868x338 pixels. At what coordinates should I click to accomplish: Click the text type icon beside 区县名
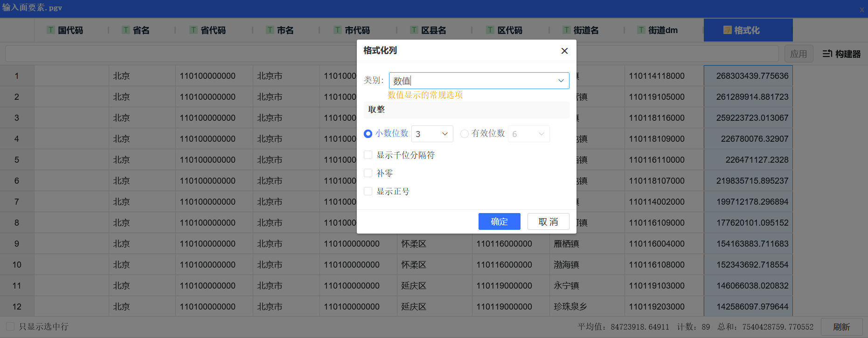414,30
